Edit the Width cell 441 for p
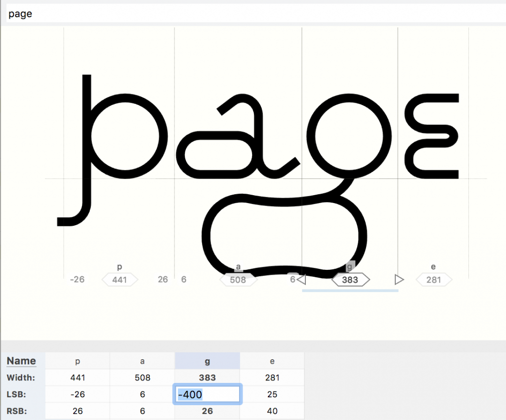The height and width of the screenshot is (420, 506). click(78, 378)
